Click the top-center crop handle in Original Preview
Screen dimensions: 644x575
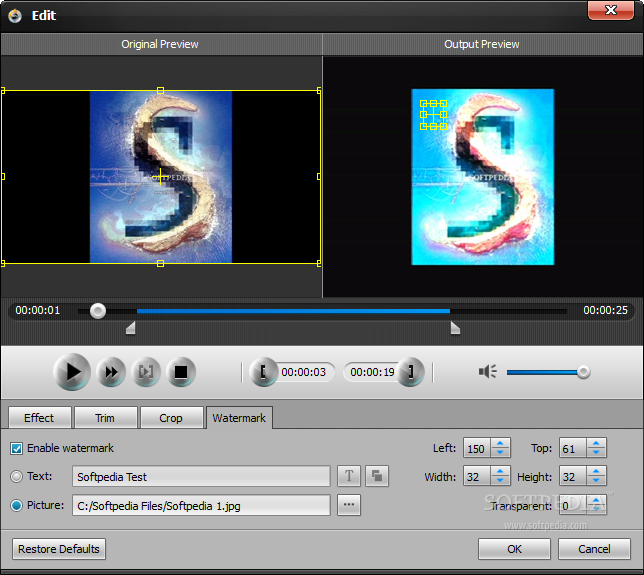[161, 90]
